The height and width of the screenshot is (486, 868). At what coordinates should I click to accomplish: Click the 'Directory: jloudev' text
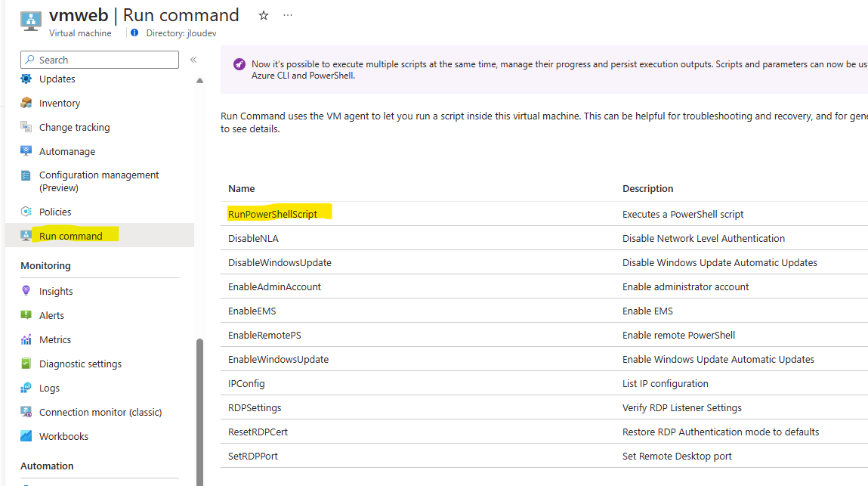(181, 33)
